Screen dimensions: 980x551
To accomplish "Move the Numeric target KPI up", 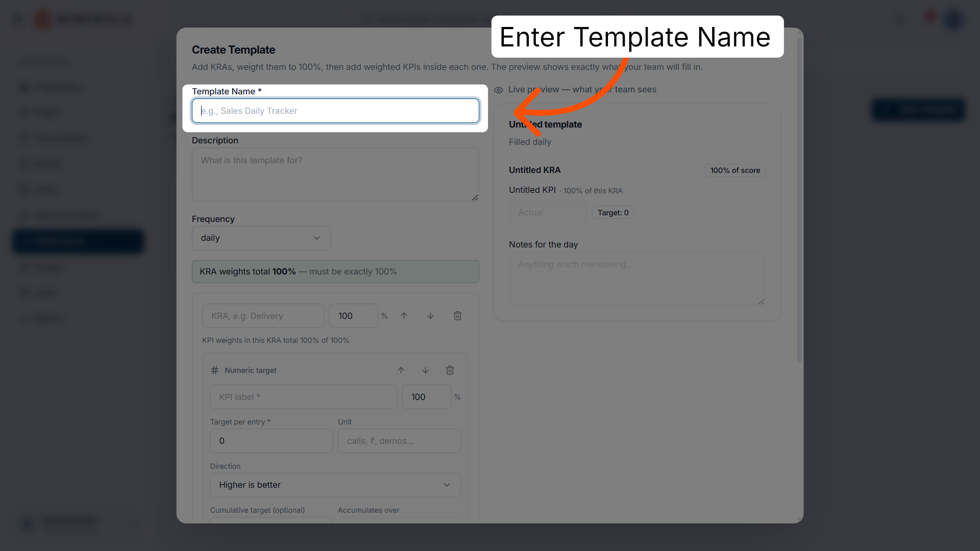I will click(x=401, y=370).
